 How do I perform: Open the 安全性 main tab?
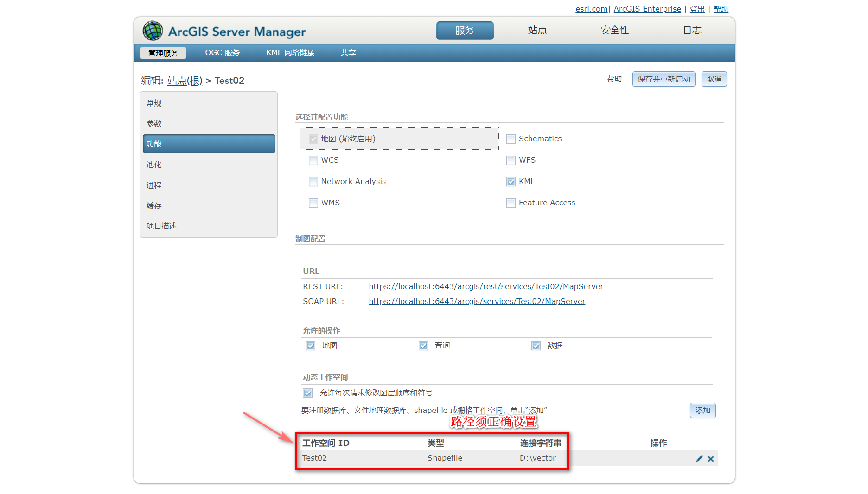coord(615,31)
